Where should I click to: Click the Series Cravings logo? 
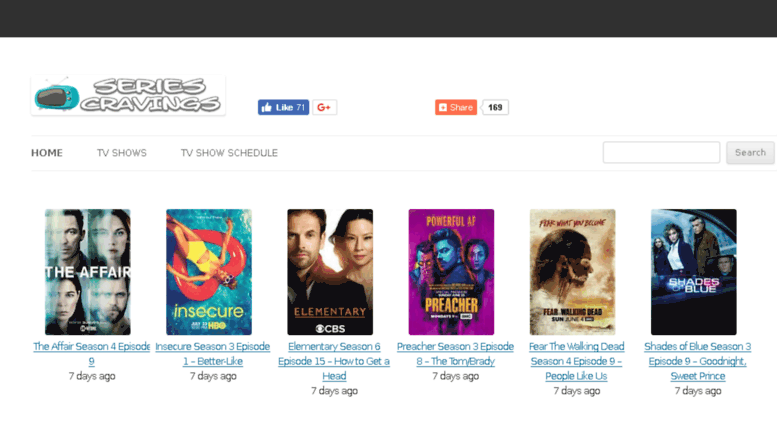tap(128, 95)
